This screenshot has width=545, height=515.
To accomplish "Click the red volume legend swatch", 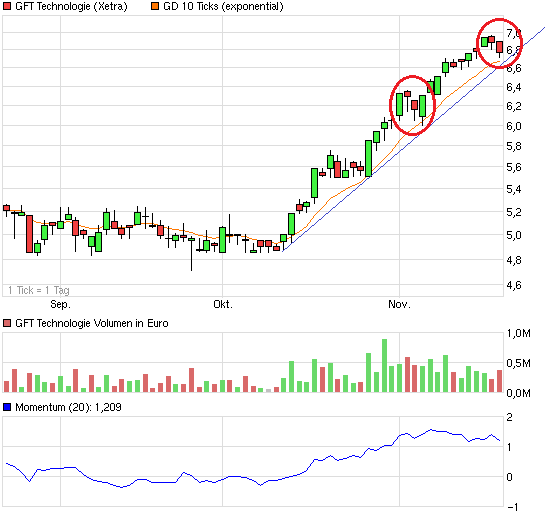I will click(x=7, y=323).
